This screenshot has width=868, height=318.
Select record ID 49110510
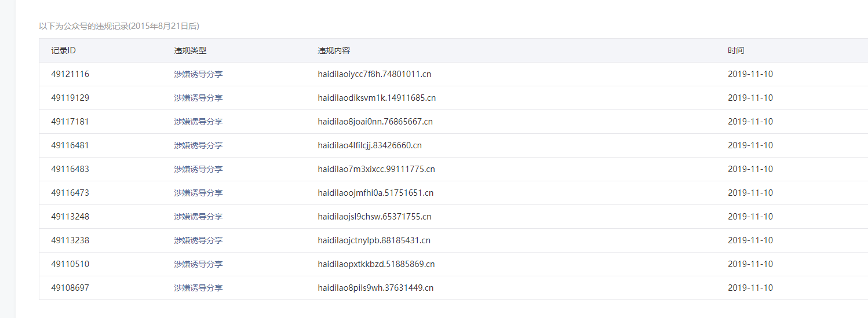70,264
